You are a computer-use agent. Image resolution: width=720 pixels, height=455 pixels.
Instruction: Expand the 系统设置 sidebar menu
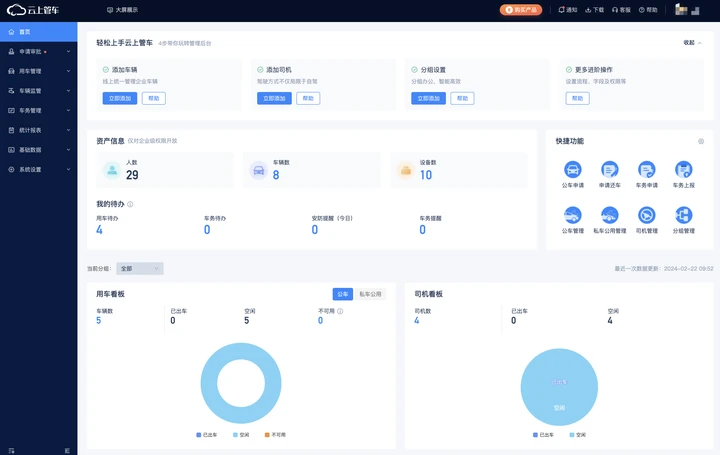(39, 169)
